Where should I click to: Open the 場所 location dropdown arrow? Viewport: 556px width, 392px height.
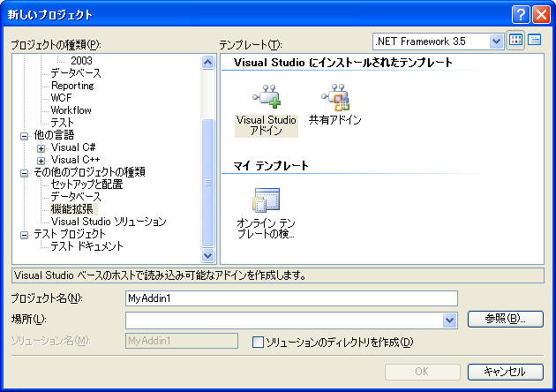[x=449, y=320]
